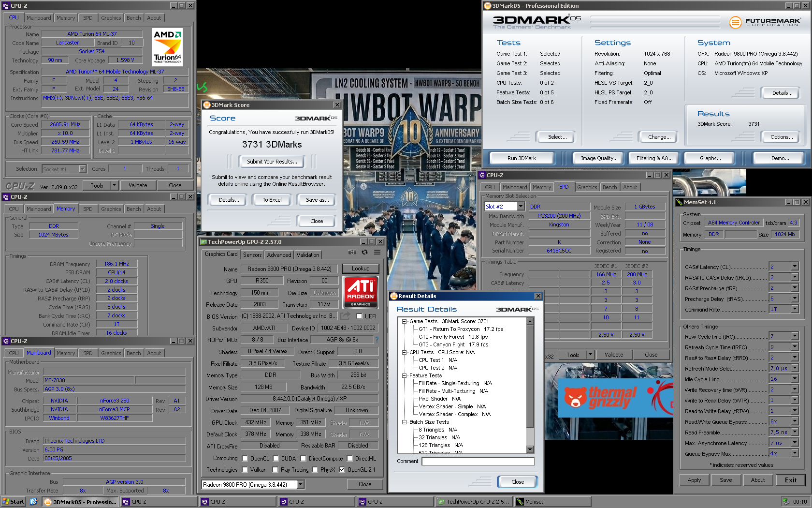This screenshot has height=508, width=812.
Task: Click the ATI Radeon graphics logo
Action: click(361, 292)
